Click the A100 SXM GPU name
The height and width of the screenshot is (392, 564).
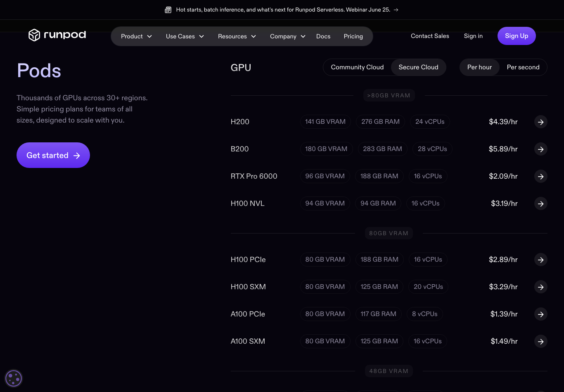coord(248,341)
